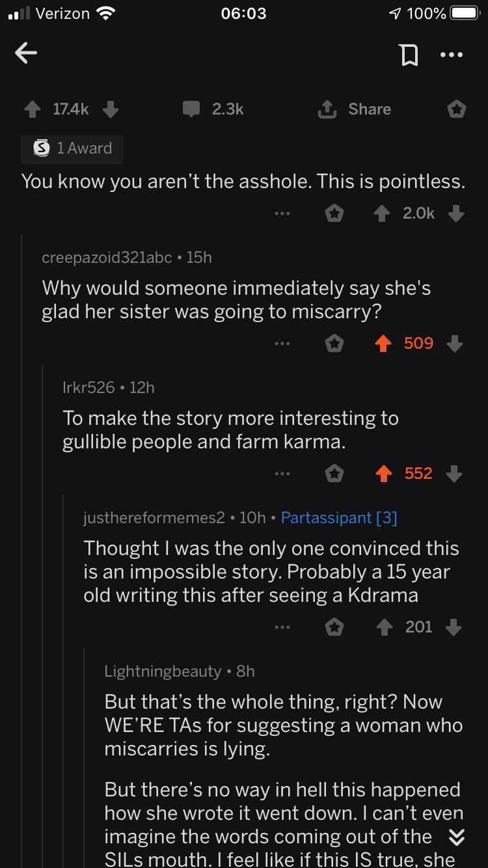Viewport: 488px width, 868px height.
Task: Upvote the post with 17.4k
Action: (x=32, y=109)
